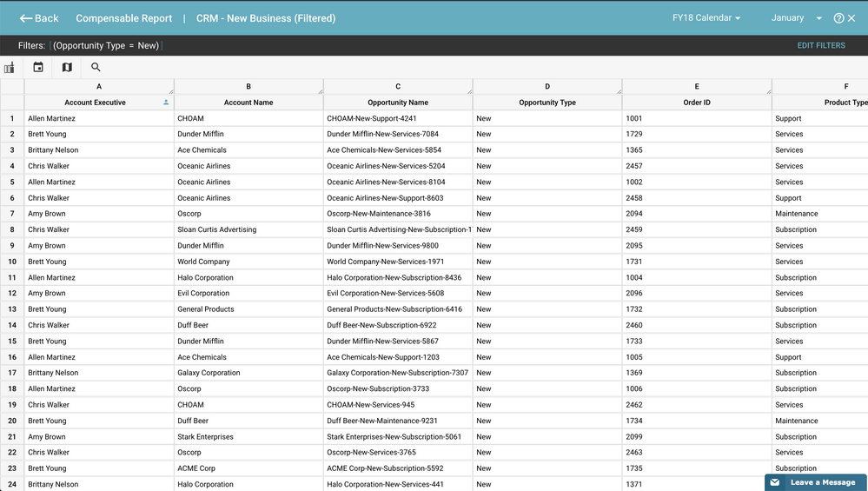Click ACME Corp account name

point(248,469)
